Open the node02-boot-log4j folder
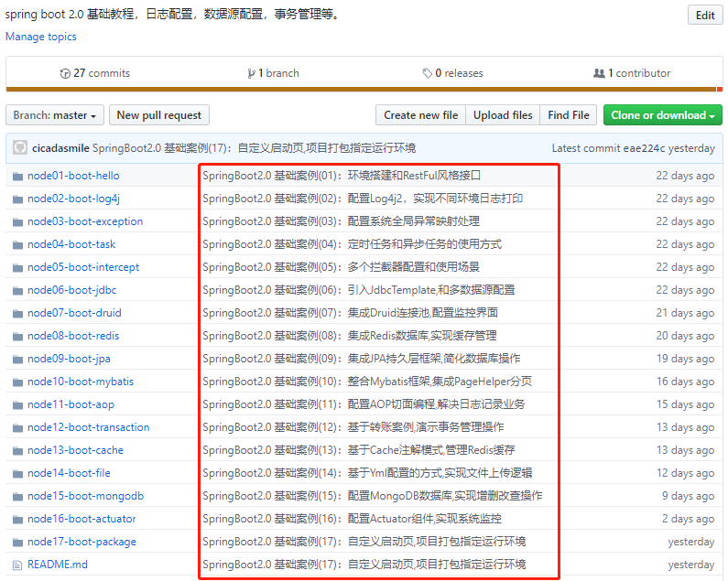 (73, 199)
